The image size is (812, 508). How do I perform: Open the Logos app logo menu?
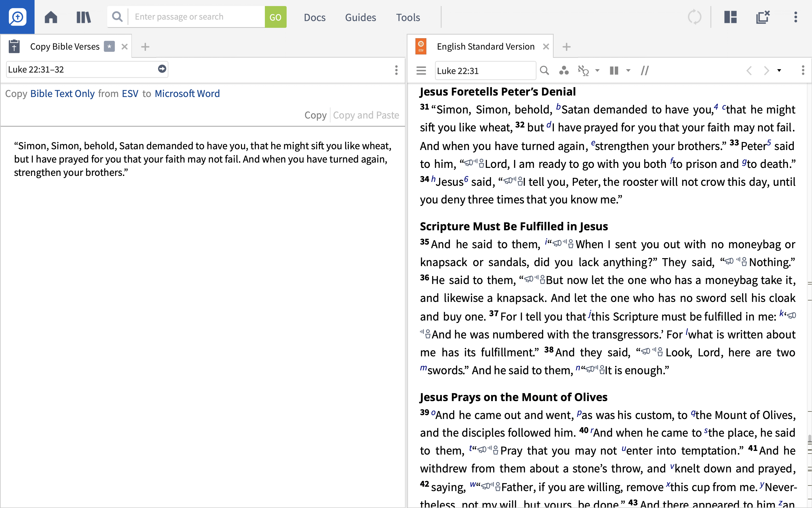(17, 17)
